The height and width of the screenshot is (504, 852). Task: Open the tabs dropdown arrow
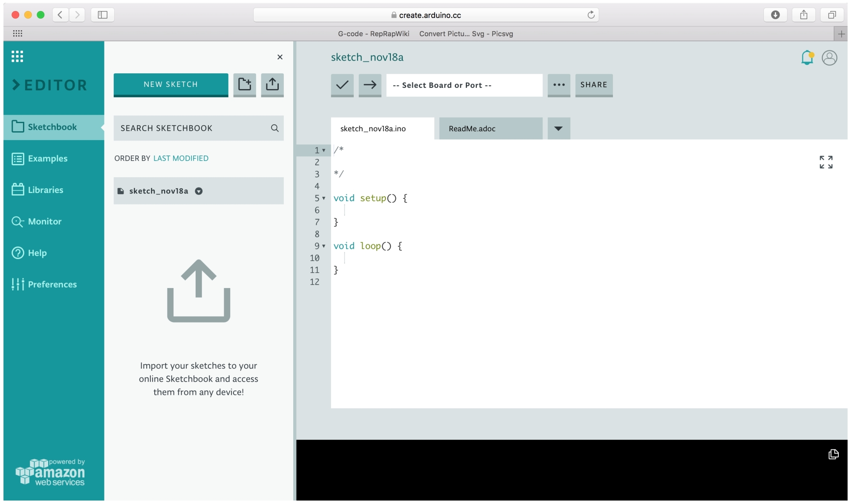point(558,128)
